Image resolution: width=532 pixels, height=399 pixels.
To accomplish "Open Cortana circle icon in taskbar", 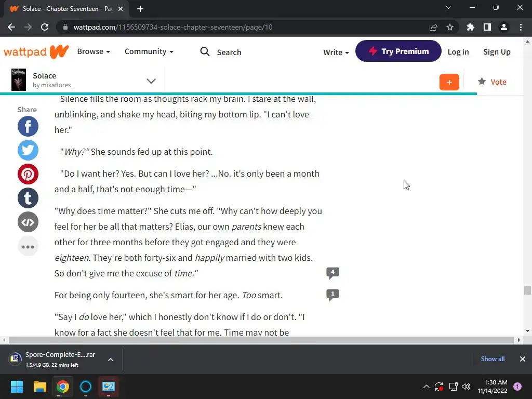I will pos(86,387).
